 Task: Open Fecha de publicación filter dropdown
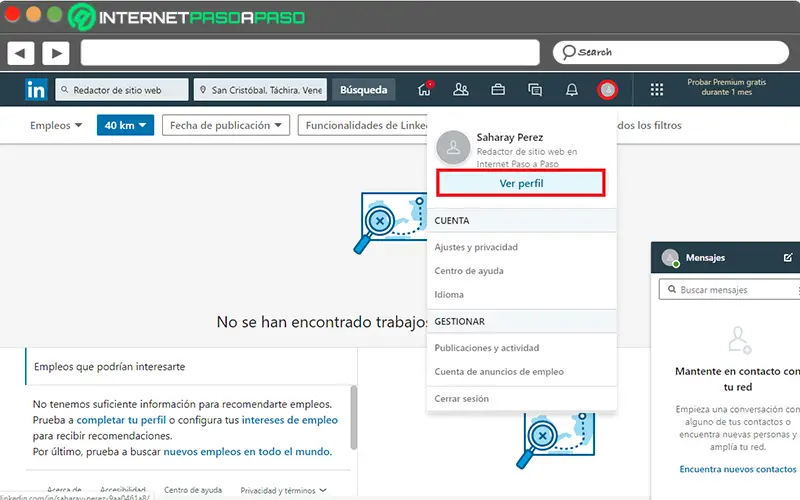(226, 125)
